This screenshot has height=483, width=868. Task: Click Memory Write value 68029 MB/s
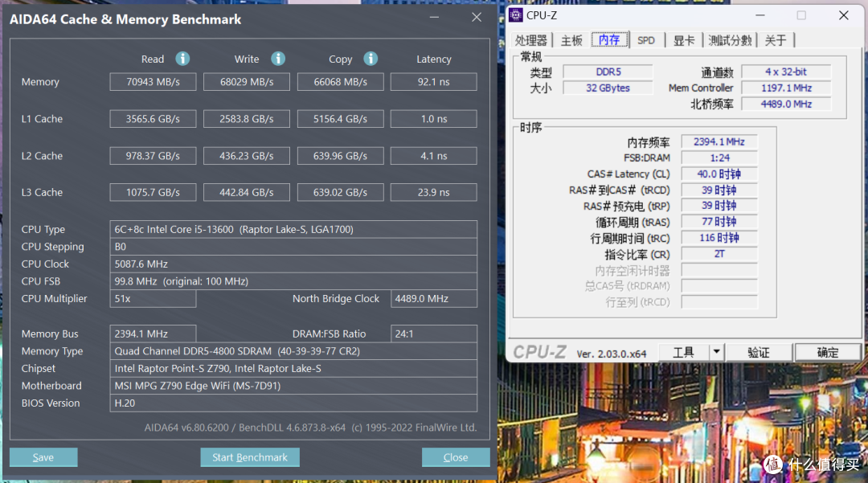[x=247, y=82]
